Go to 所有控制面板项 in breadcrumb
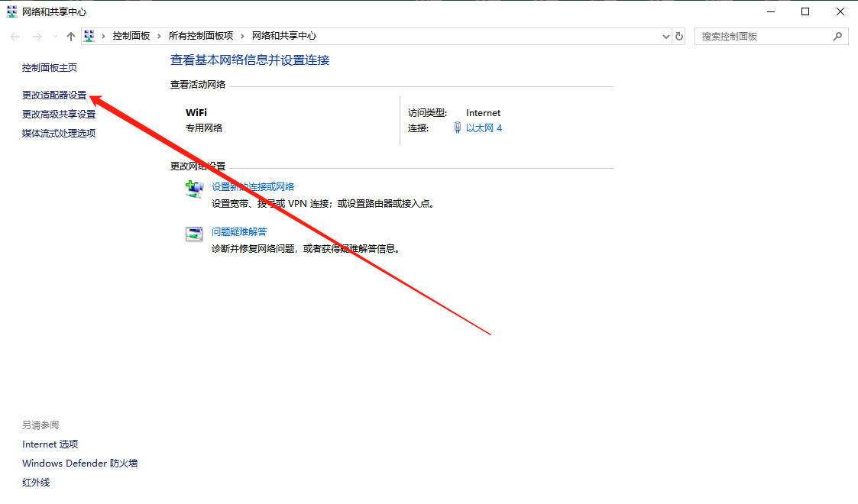The width and height of the screenshot is (858, 504). (201, 36)
